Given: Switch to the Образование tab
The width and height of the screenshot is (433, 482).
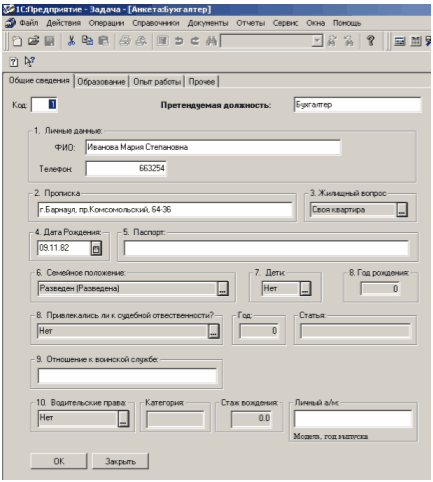Looking at the screenshot, I should pyautogui.click(x=101, y=82).
